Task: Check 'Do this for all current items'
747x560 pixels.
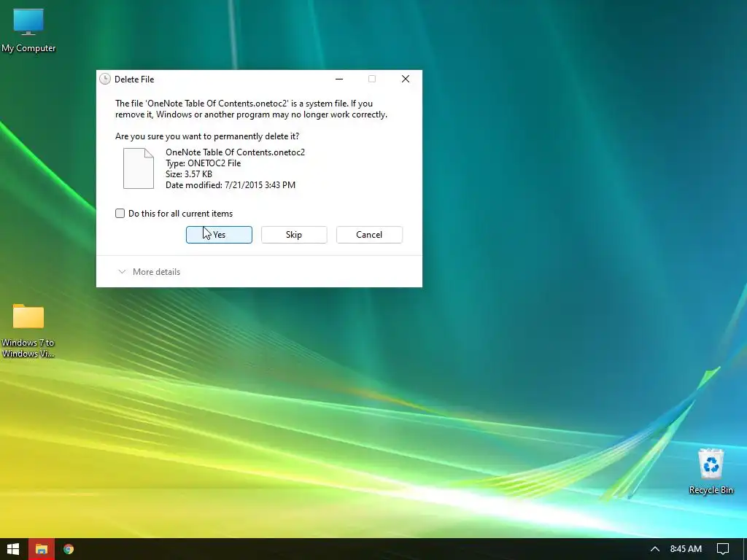Action: 120,214
